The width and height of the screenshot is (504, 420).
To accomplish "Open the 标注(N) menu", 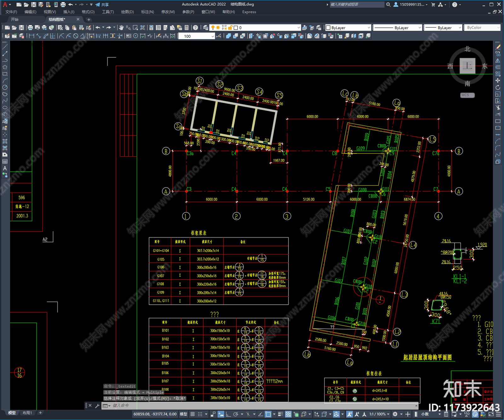I will point(147,12).
